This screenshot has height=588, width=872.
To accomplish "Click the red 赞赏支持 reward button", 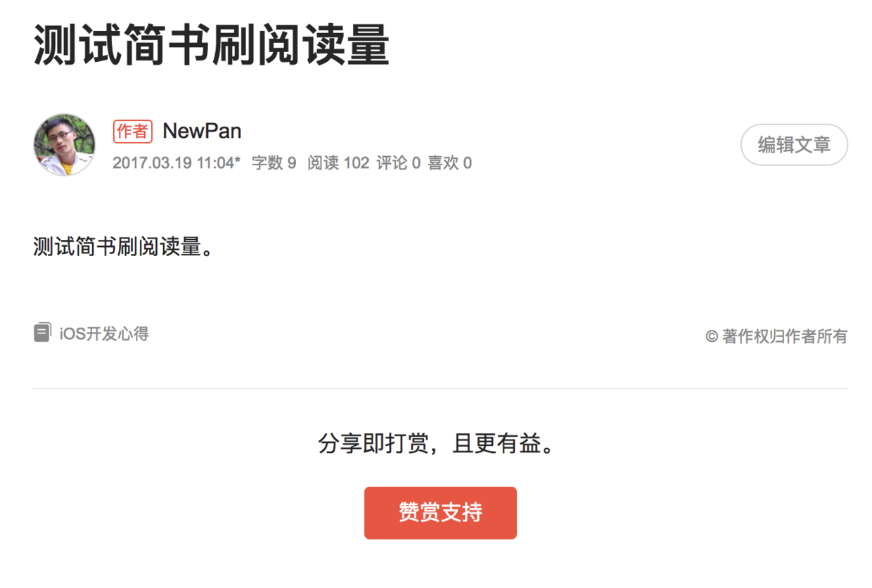I will (440, 513).
